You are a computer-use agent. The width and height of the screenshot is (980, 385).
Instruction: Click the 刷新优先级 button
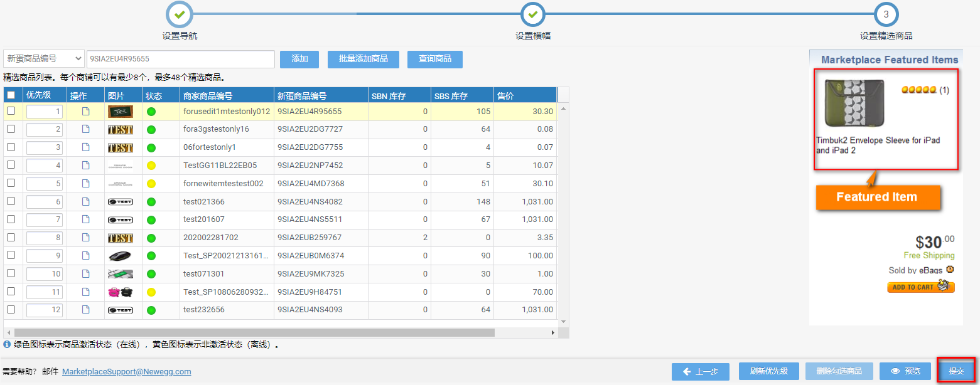point(768,371)
